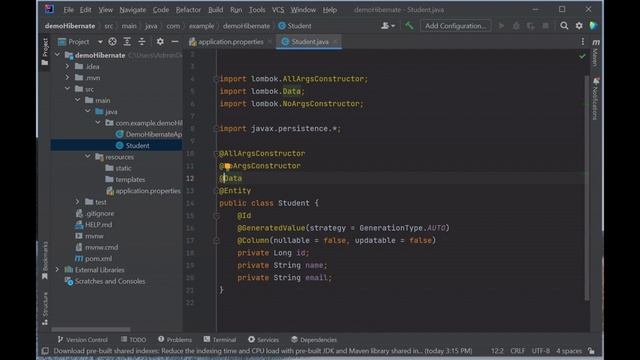The image size is (640, 360).
Task: Click the yellow intention lightbulb on line 11
Action: (x=227, y=166)
